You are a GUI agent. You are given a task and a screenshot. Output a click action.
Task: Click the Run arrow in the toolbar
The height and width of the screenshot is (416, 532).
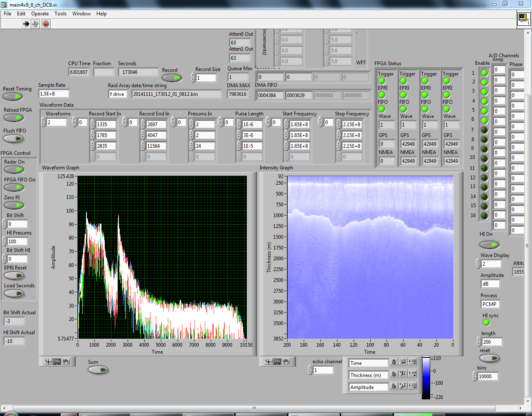click(26, 24)
